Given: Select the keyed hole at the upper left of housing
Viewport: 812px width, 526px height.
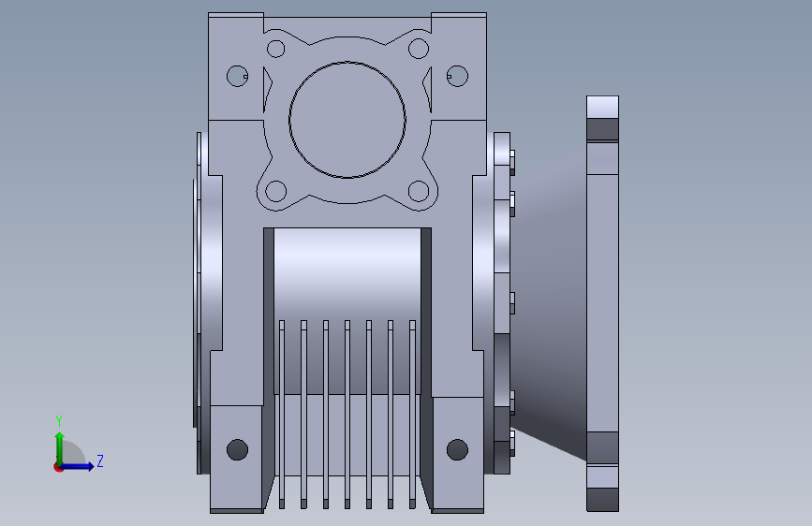Looking at the screenshot, I should pos(237,76).
